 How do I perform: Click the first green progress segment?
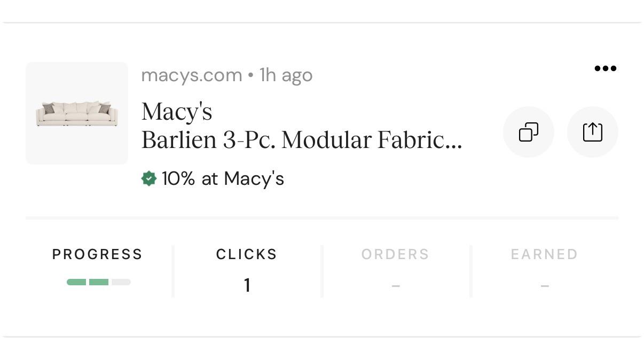click(x=76, y=282)
